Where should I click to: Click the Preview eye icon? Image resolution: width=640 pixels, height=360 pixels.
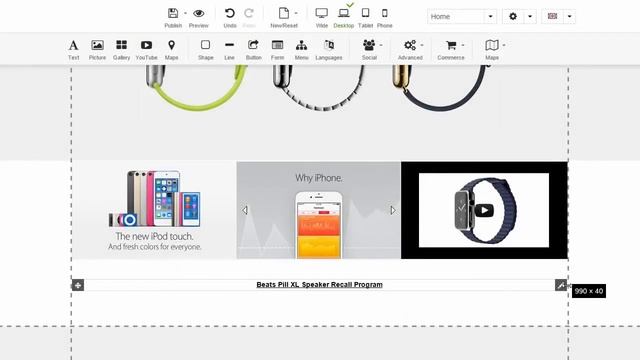[x=199, y=13]
